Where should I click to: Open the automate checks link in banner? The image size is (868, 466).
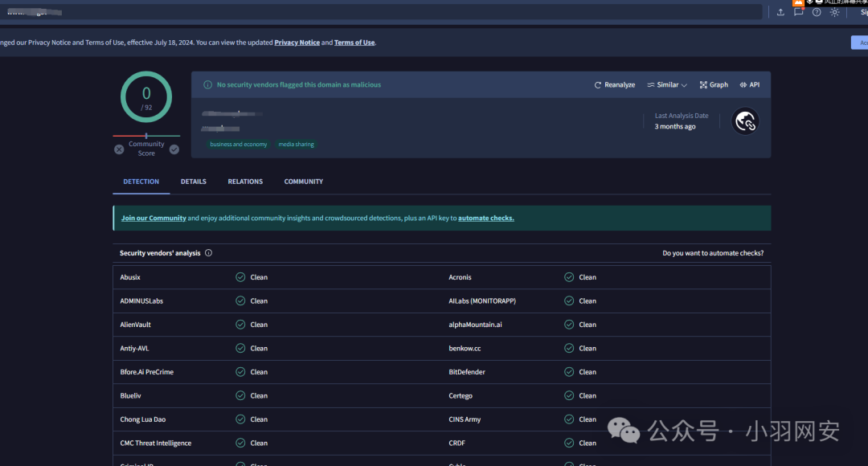[486, 218]
